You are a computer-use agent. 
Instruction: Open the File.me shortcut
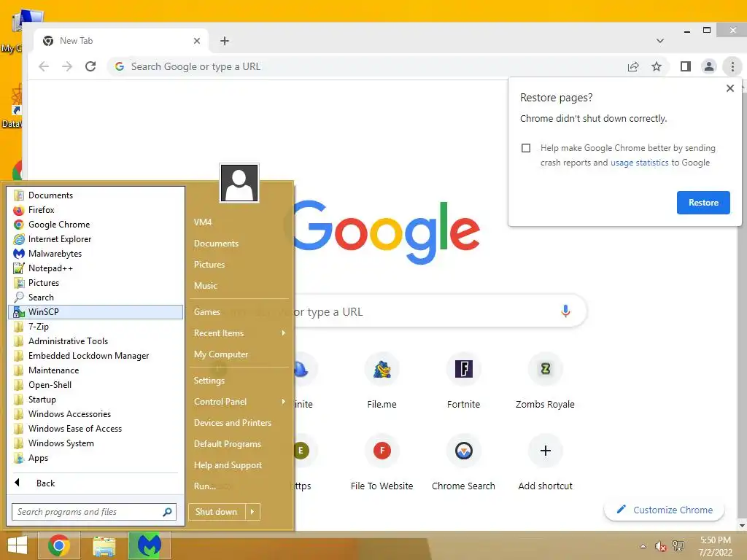[382, 381]
